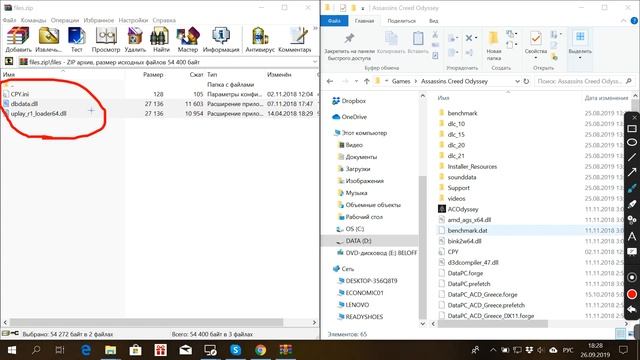Launch the Мастер (Wizard) tool

click(x=188, y=39)
